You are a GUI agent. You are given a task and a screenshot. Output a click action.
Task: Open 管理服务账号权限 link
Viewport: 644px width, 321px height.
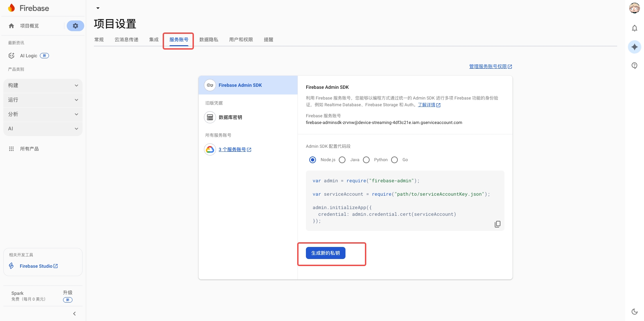490,66
